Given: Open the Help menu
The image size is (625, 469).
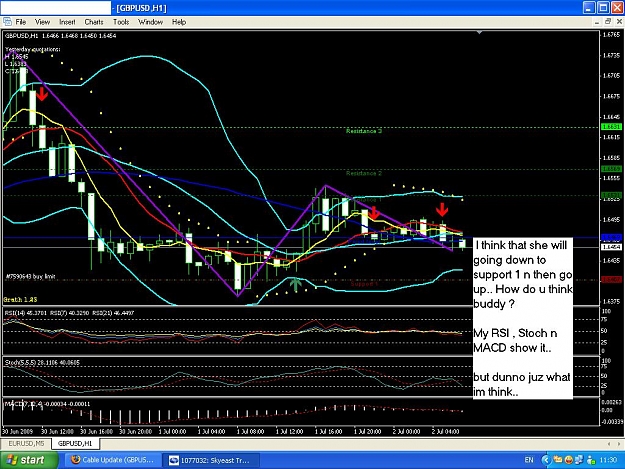Looking at the screenshot, I should 179,22.
